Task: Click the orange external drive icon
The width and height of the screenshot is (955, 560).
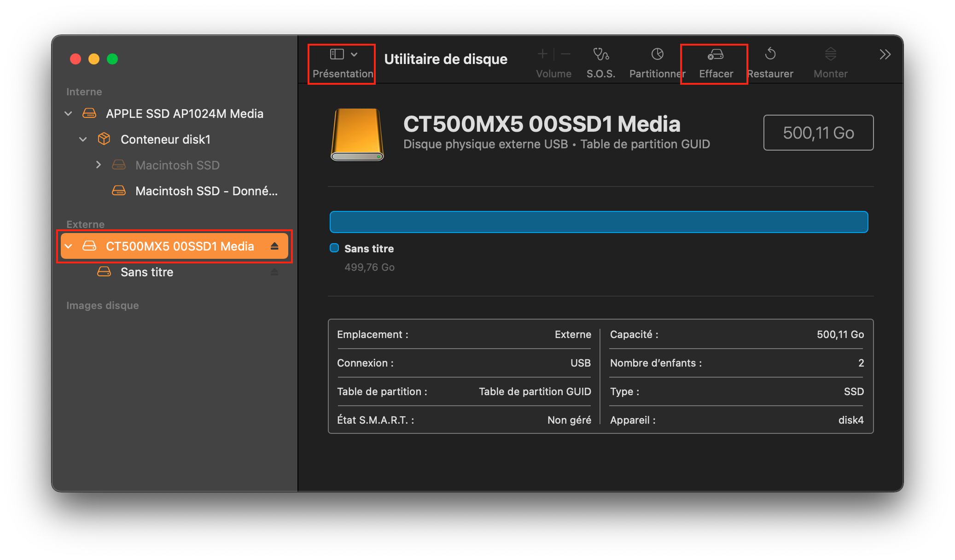Action: coord(357,134)
